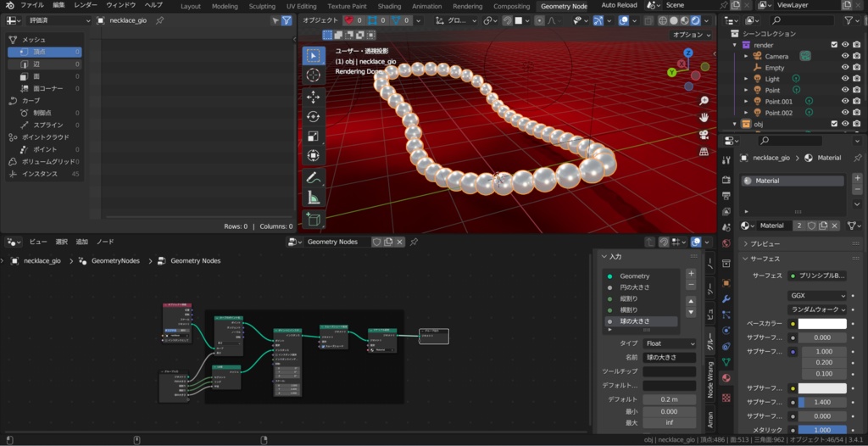This screenshot has height=446, width=868.
Task: Click the add input plus button
Action: point(691,274)
